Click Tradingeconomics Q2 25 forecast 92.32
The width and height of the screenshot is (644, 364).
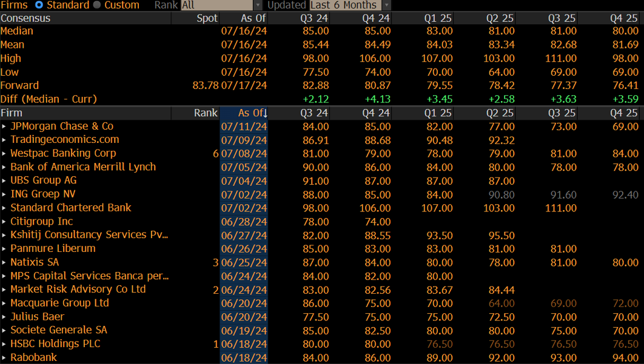501,140
